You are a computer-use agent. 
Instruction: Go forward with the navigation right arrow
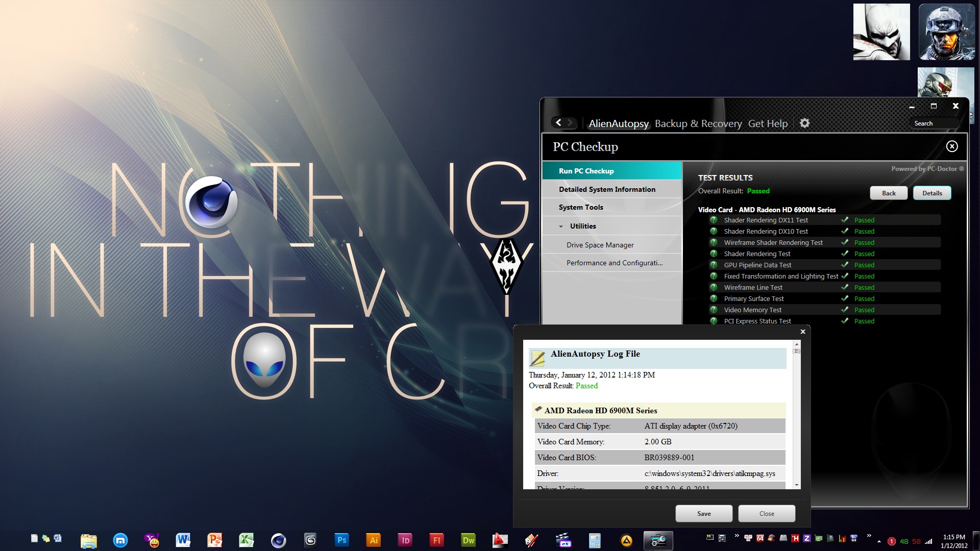571,122
